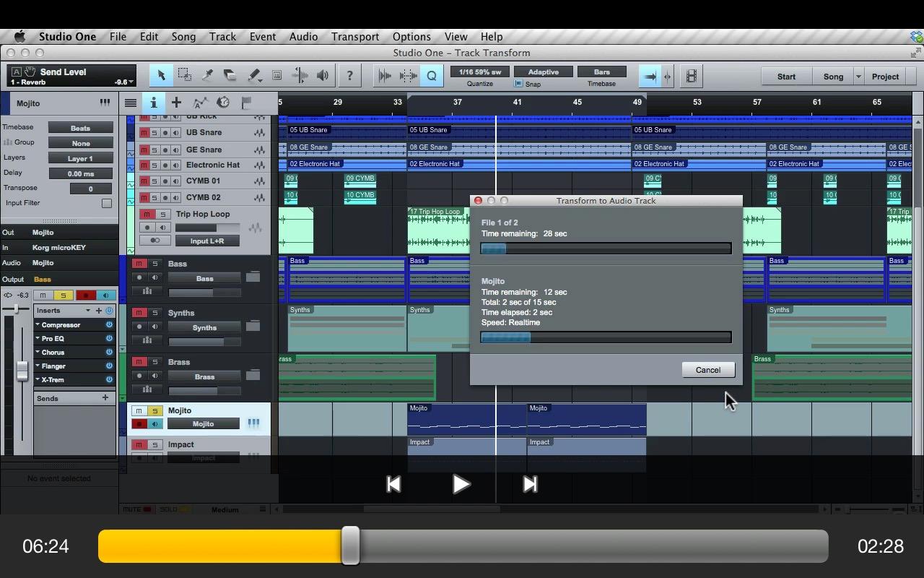This screenshot has height=578, width=924.
Task: Click the Project button
Action: [885, 77]
